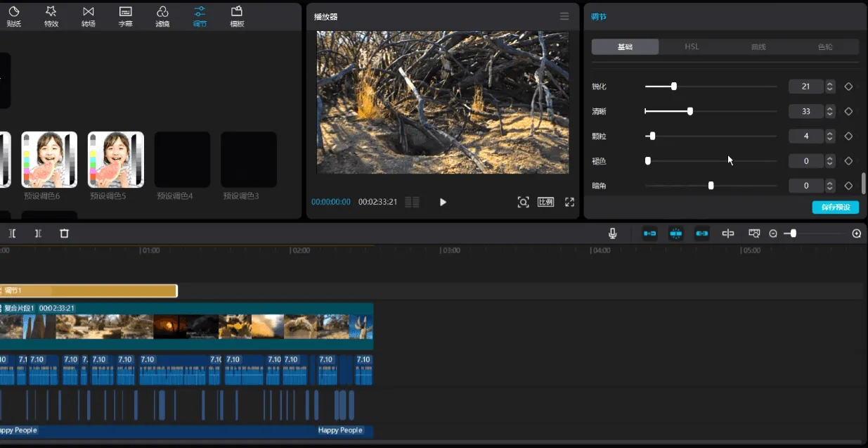
Task: Click the 比例 aspect ratio button
Action: pos(546,202)
